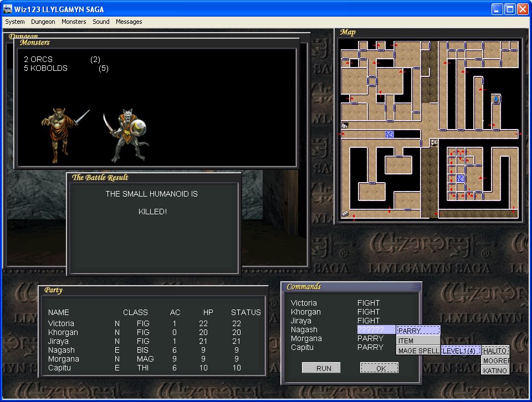Click the blue tile in lower-right map rooms
The width and height of the screenshot is (532, 402).
pos(461,178)
